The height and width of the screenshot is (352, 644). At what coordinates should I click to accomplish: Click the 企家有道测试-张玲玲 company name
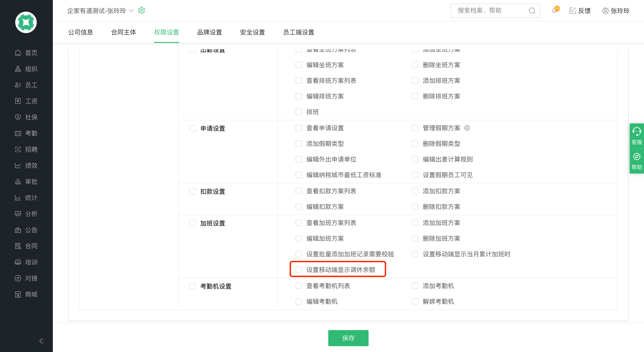[97, 11]
